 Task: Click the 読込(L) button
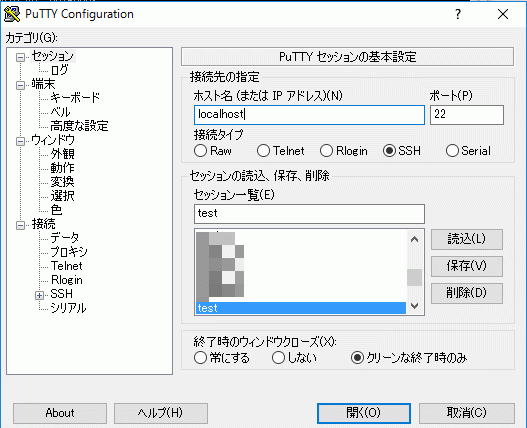coord(467,239)
